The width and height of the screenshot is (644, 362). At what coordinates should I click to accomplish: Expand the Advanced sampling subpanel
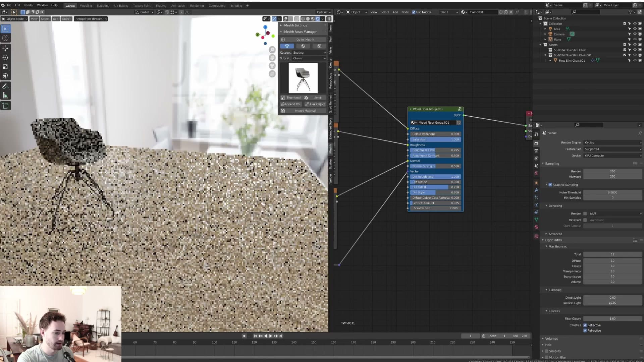(555, 234)
